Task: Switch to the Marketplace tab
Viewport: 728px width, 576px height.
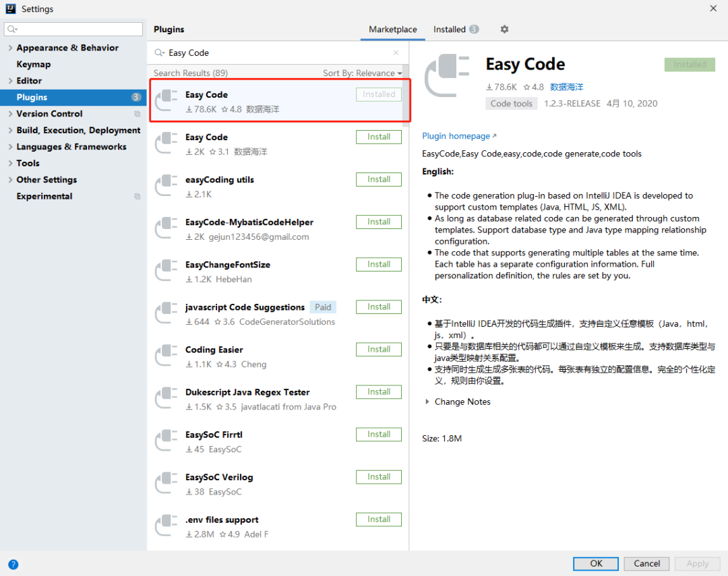Action: (x=393, y=29)
